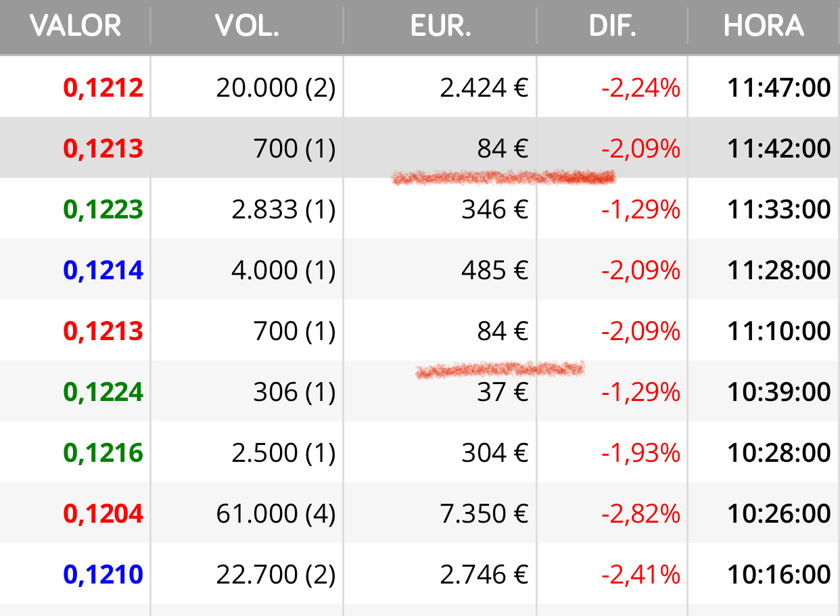
Task: Click the blue value 0,1214
Action: [103, 270]
